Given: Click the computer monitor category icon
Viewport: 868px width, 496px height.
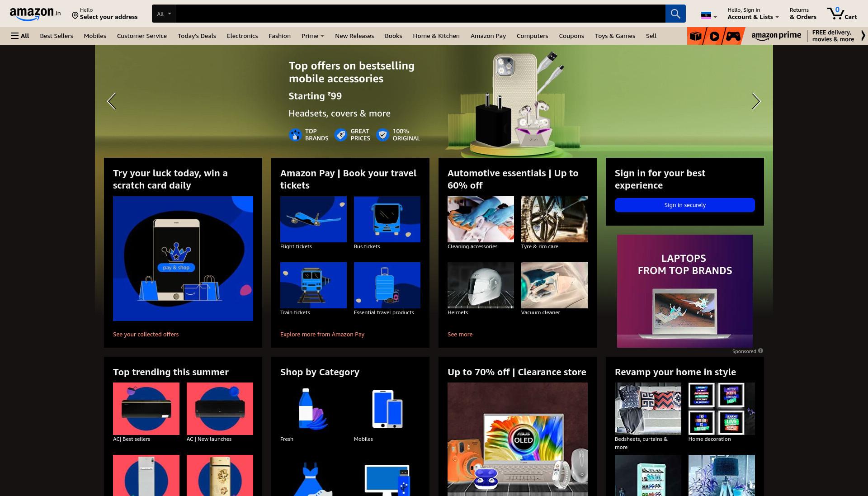Looking at the screenshot, I should tap(388, 480).
